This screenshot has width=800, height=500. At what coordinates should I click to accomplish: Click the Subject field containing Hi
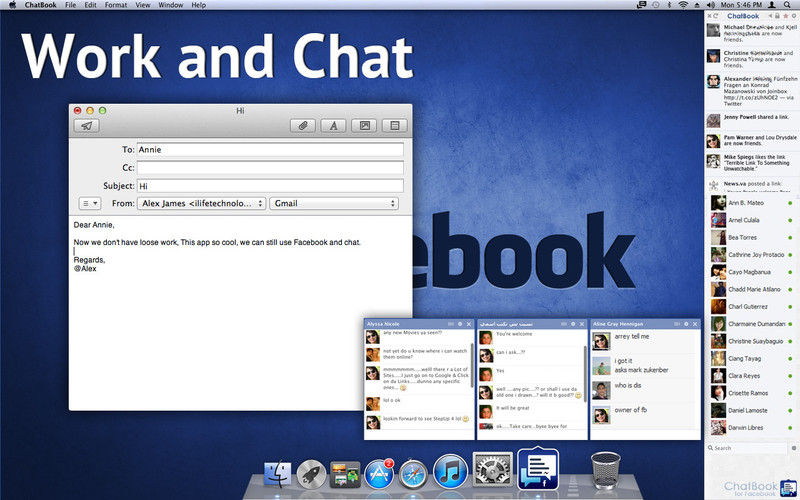(270, 186)
